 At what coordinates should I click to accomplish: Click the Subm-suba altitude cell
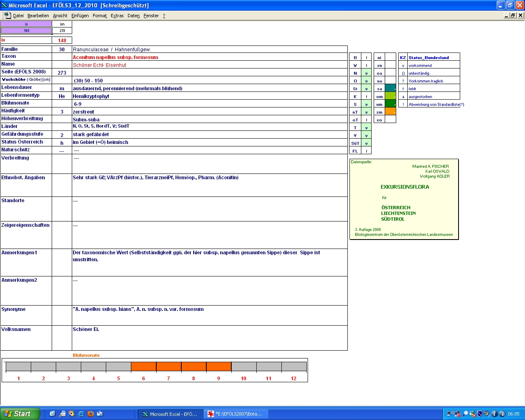tap(210, 119)
